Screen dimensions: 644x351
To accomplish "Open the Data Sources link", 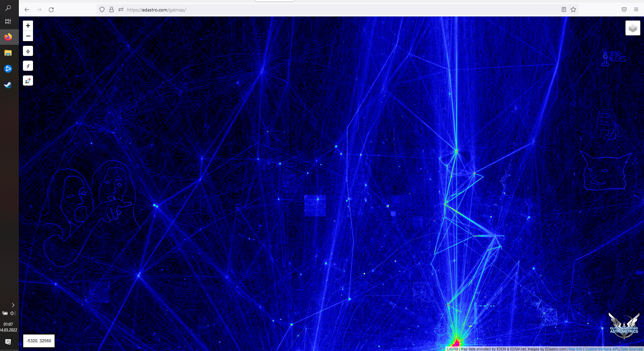I will point(631,349).
